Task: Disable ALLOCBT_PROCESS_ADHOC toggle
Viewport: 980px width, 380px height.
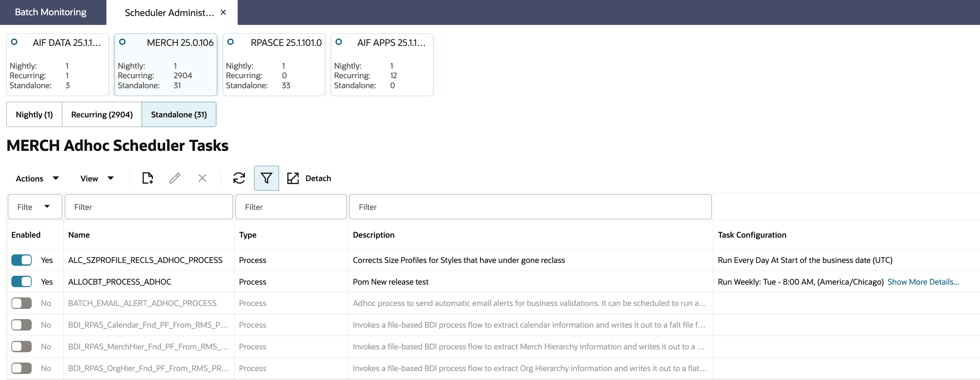Action: 21,282
